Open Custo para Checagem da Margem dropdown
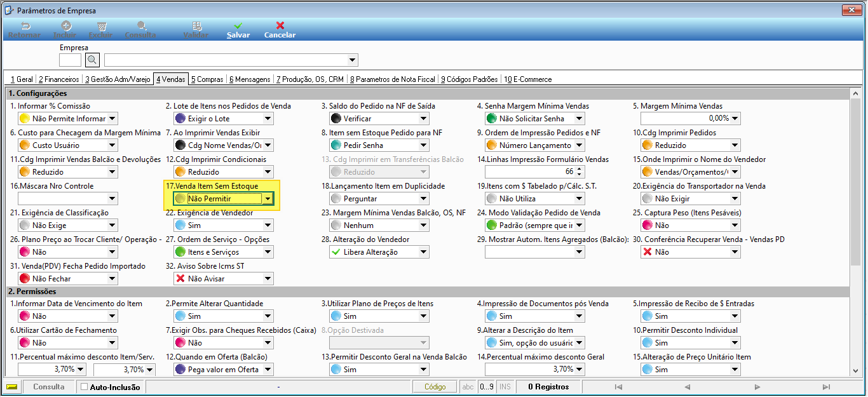The width and height of the screenshot is (868, 397). [x=112, y=145]
